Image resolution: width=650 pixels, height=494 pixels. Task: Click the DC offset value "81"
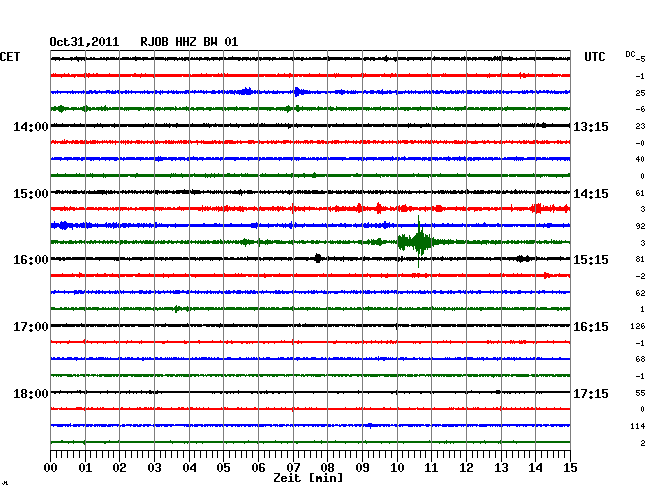pos(640,259)
